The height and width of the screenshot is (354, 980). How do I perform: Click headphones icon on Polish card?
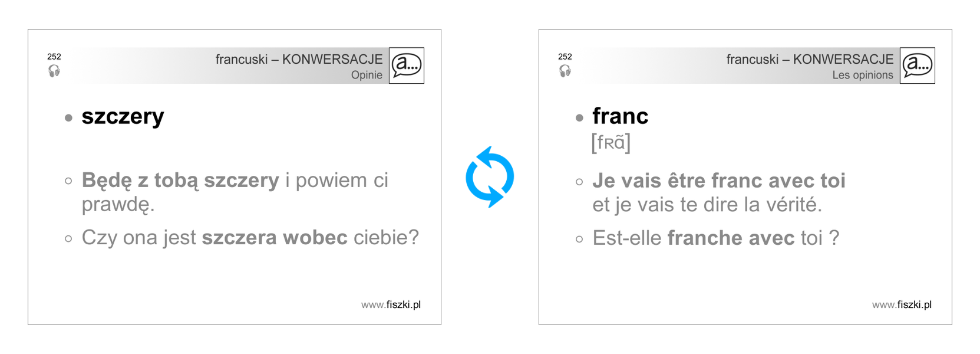(x=54, y=71)
